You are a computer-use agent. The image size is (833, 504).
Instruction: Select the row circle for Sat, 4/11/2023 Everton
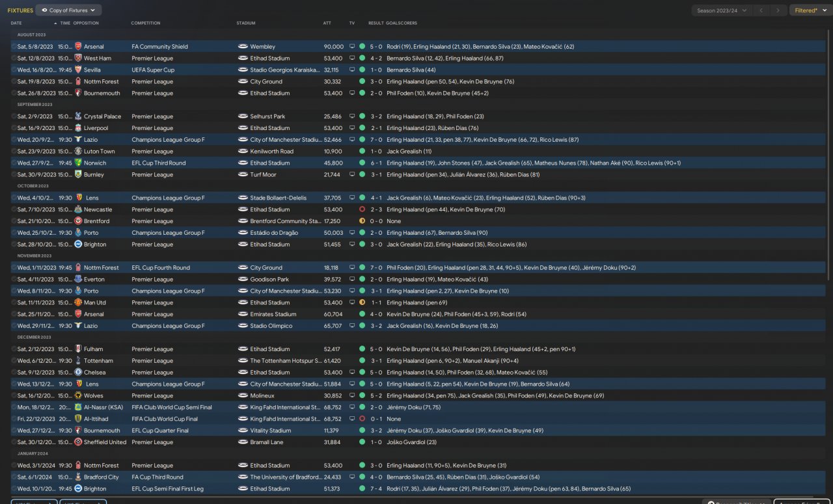(14, 280)
